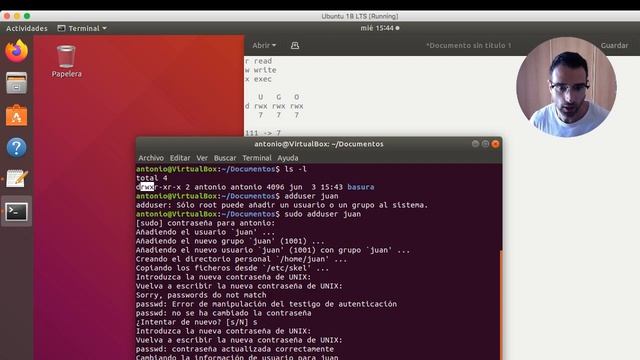Open Ubuntu Software store icon

(x=16, y=116)
